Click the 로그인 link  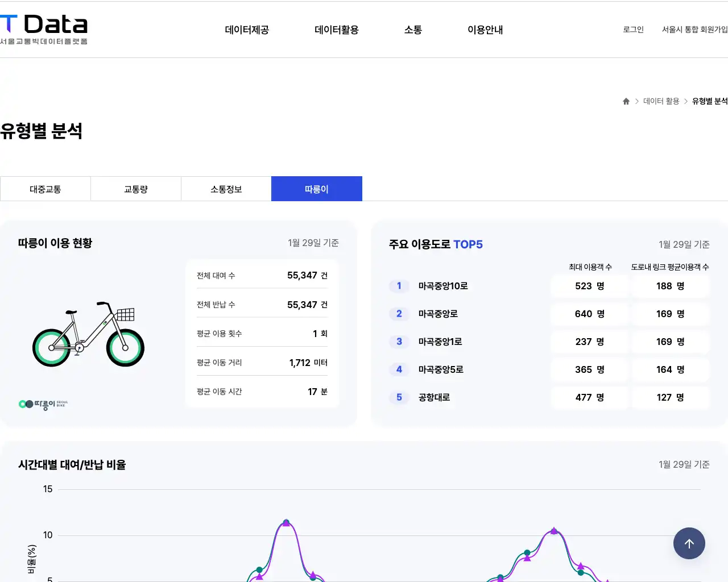coord(632,30)
